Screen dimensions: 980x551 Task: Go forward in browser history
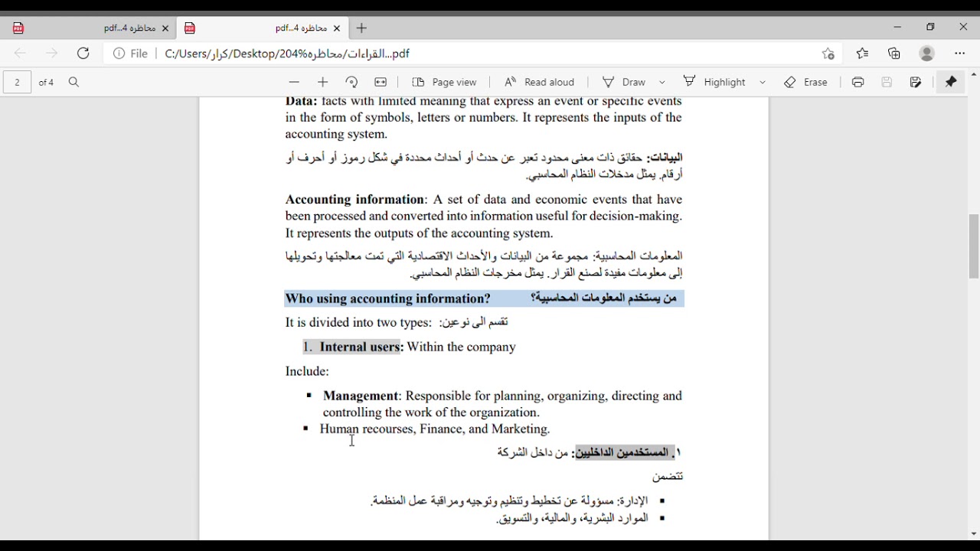[x=51, y=54]
